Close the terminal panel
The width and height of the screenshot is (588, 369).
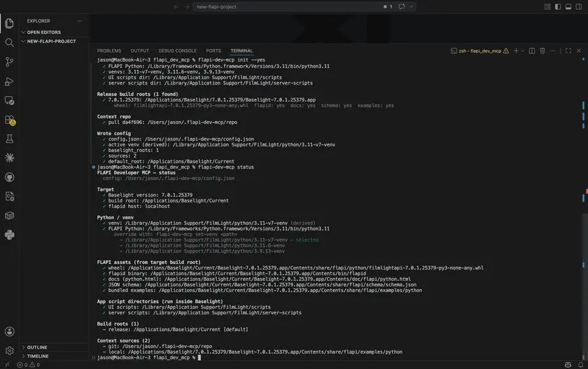tap(579, 51)
